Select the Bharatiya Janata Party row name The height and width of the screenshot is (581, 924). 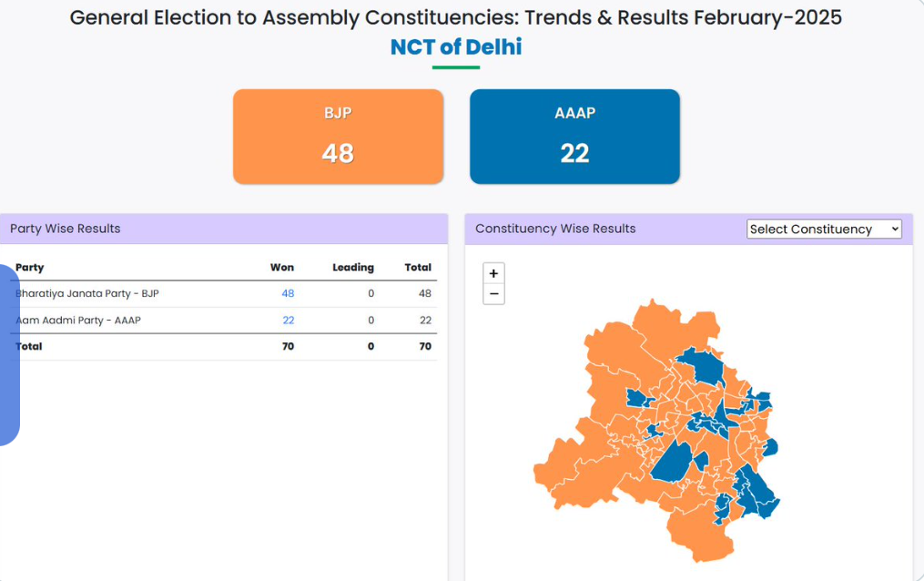(87, 293)
